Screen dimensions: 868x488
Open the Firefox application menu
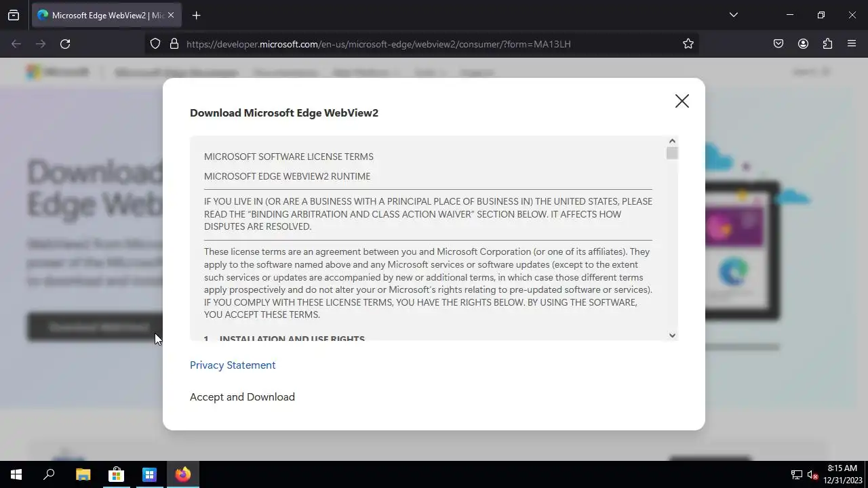(x=852, y=44)
